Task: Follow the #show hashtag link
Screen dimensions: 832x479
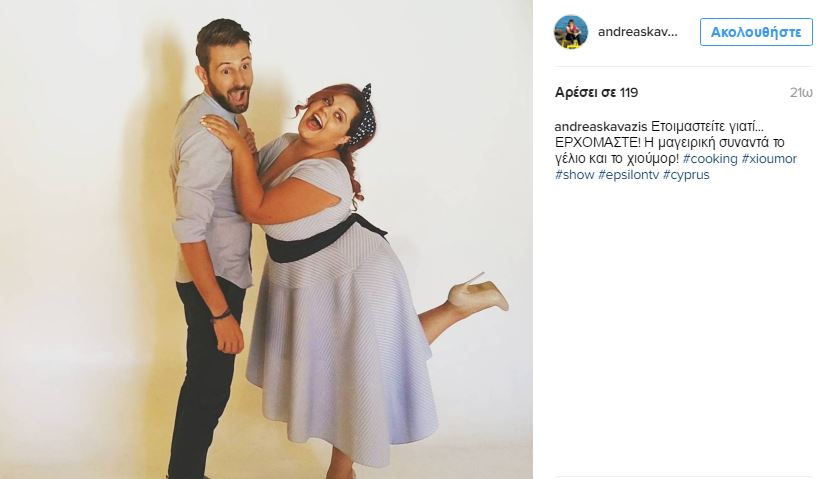Action: [x=574, y=175]
